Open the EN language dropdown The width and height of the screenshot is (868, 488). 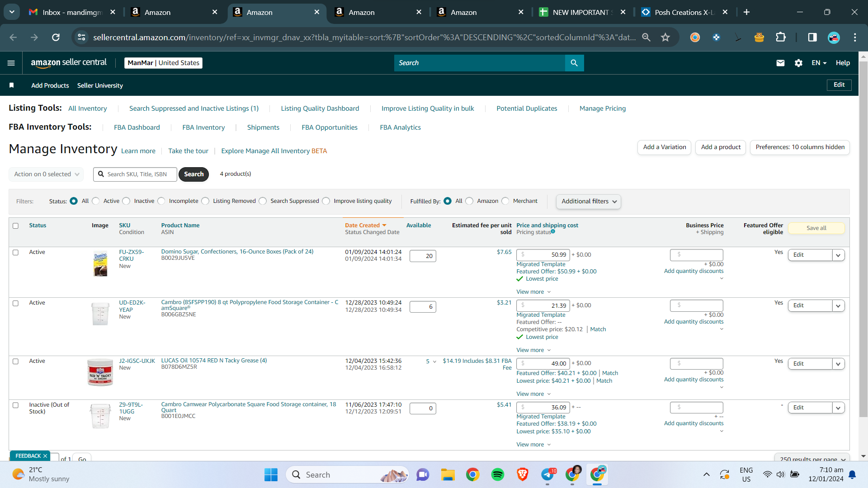click(x=819, y=63)
